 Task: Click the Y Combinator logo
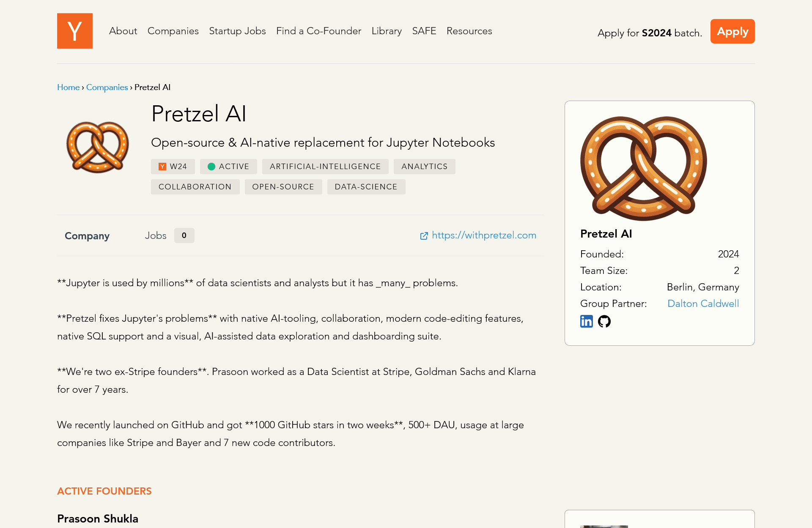[x=75, y=31]
